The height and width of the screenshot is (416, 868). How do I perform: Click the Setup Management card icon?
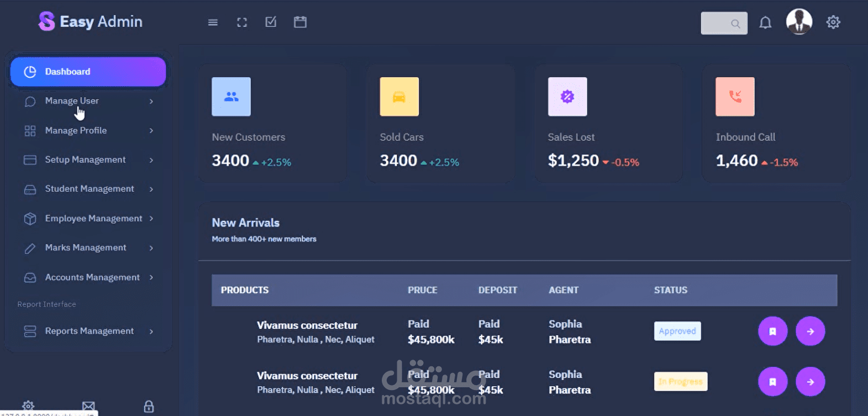pyautogui.click(x=30, y=160)
